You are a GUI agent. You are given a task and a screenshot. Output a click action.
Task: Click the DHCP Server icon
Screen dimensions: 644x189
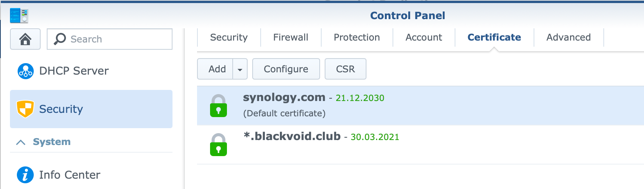click(26, 71)
